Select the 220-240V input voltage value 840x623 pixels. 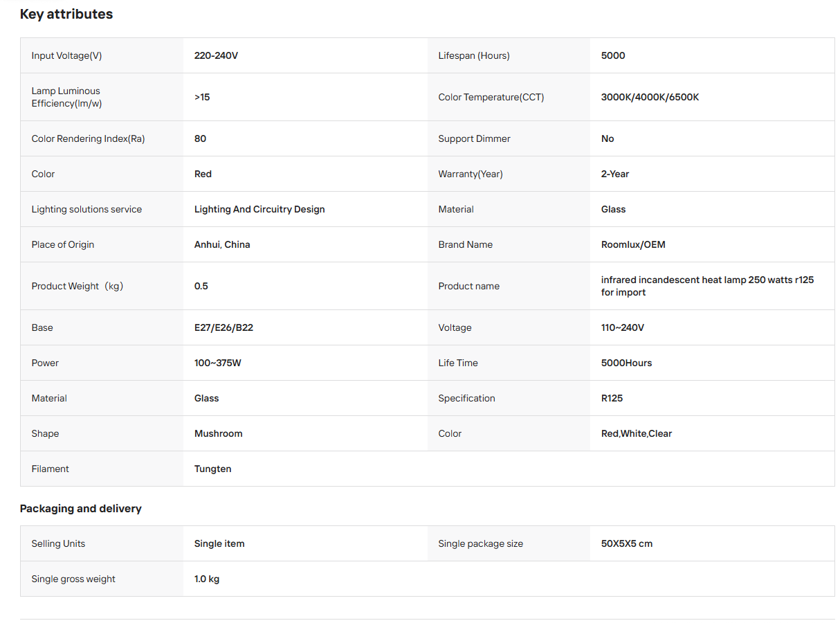pos(216,55)
